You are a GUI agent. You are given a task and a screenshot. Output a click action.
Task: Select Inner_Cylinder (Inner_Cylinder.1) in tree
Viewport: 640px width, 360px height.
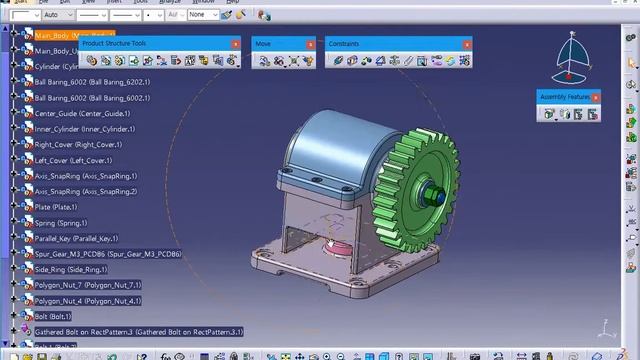point(84,129)
